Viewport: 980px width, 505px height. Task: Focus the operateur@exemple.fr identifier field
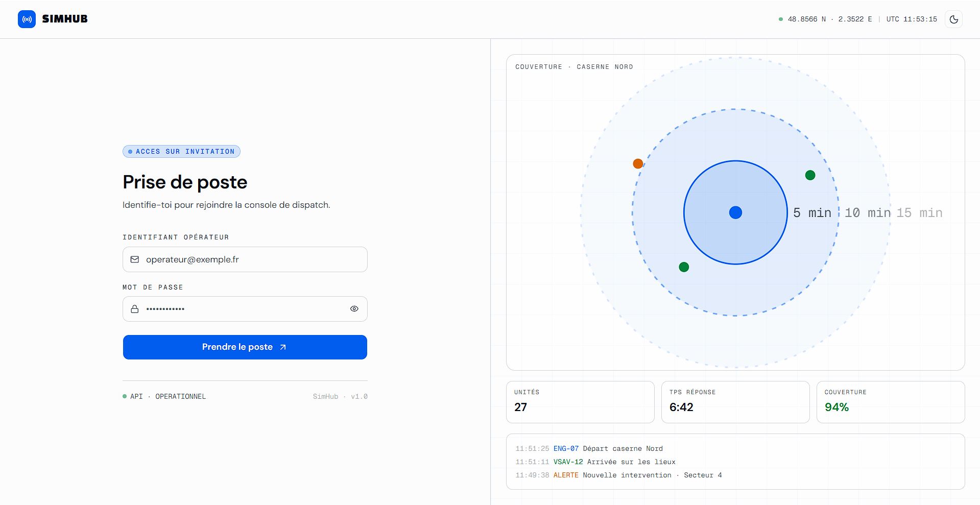point(245,259)
